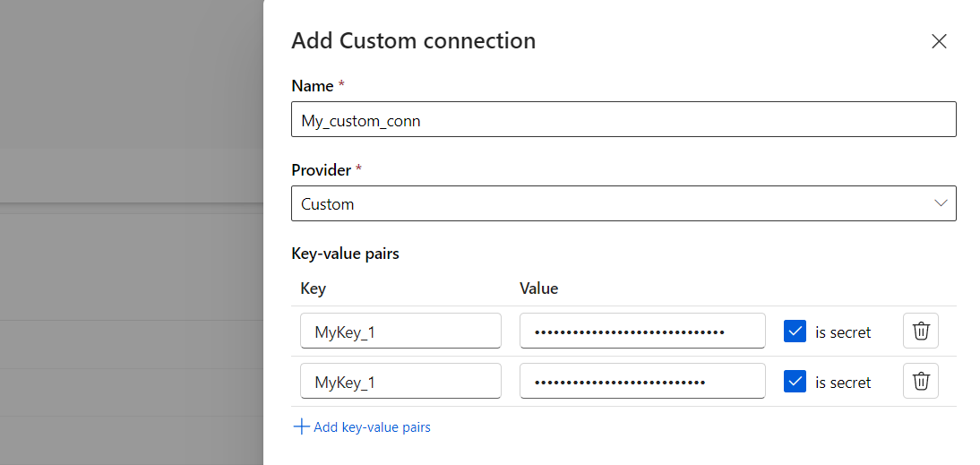Uncheck is secret checkbox in second row
This screenshot has height=465, width=980.
[x=795, y=382]
